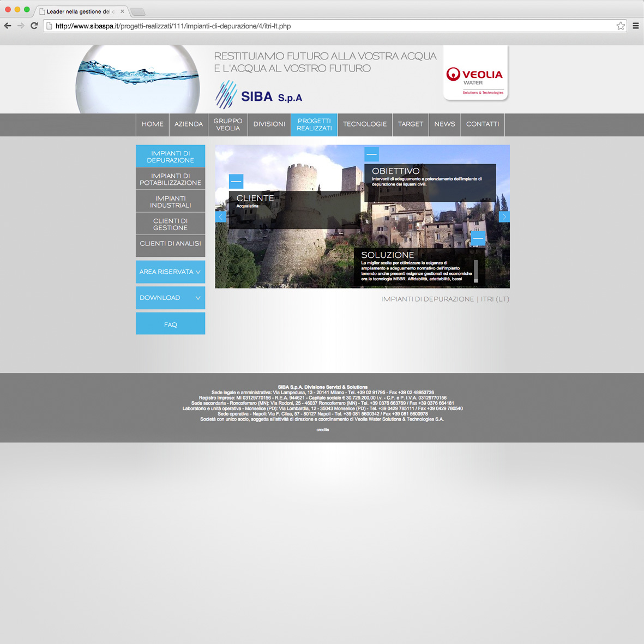This screenshot has width=644, height=644.
Task: Select CLIENTI DI ANALISI in sidebar
Action: (171, 245)
